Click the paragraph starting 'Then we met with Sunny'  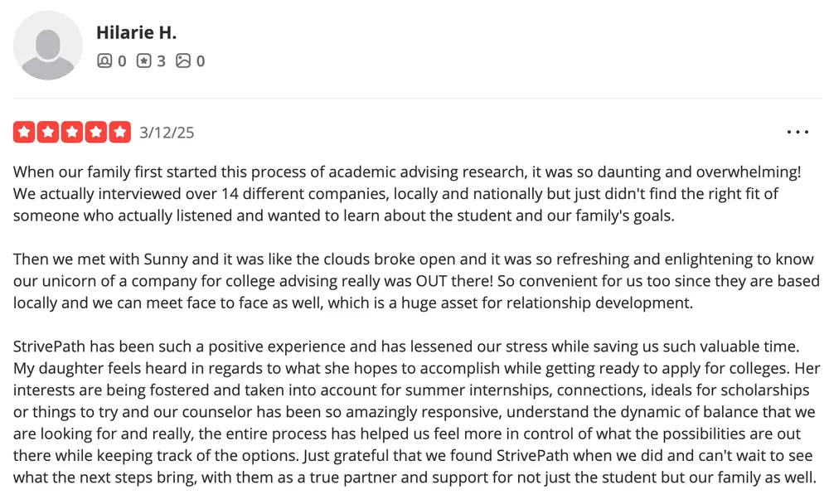point(416,281)
